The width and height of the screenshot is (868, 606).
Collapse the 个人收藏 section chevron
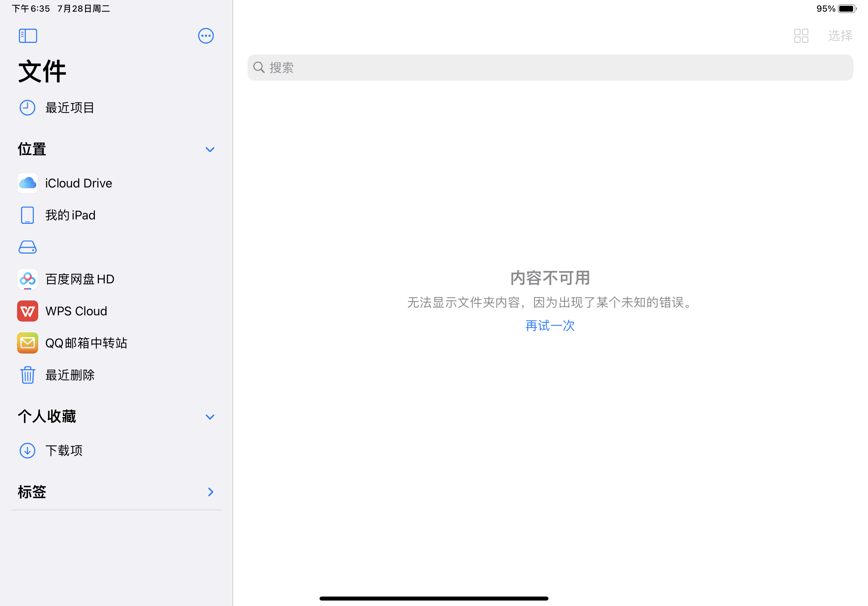point(210,417)
